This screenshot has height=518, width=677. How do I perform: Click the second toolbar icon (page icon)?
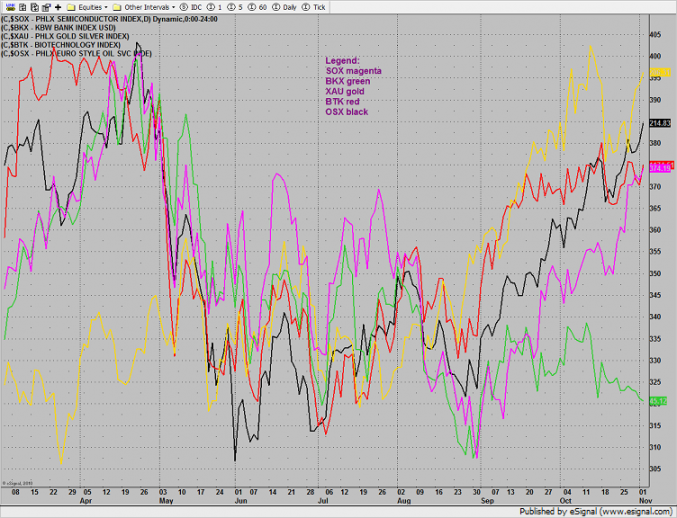23,7
